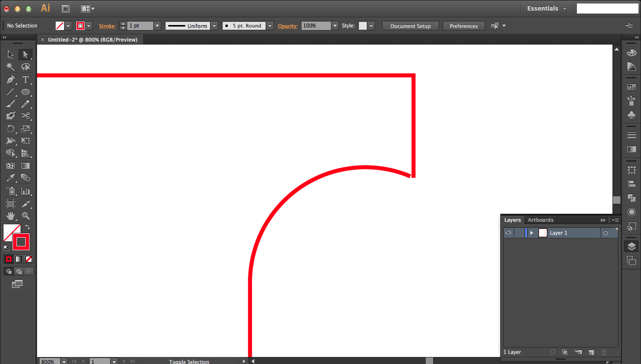Open the stroke weight dropdown
The height and width of the screenshot is (364, 641).
click(x=157, y=26)
